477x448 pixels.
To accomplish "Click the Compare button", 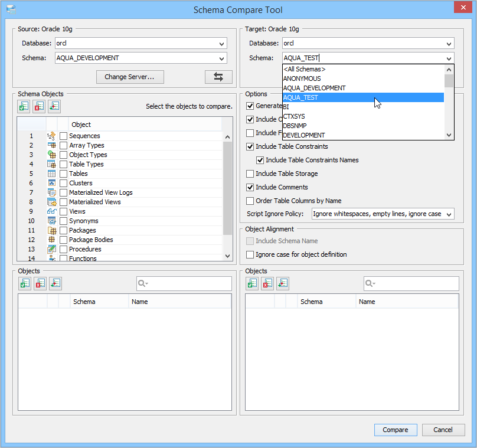I will [396, 430].
